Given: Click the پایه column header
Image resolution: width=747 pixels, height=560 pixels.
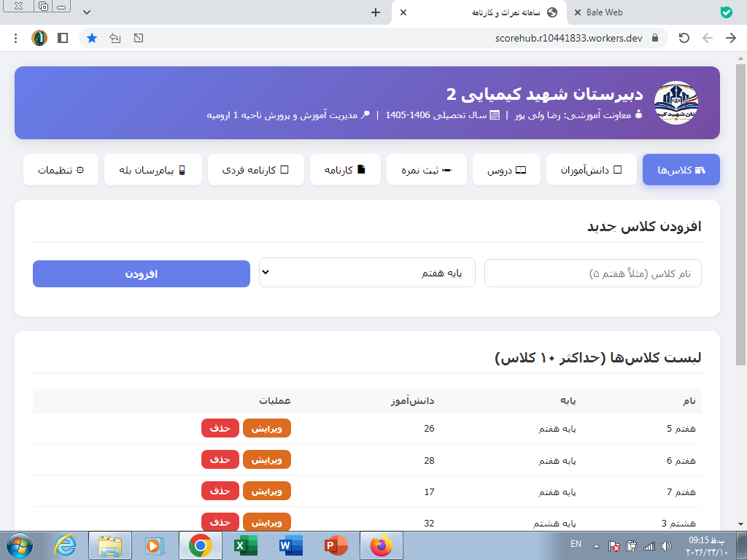Looking at the screenshot, I should (568, 401).
